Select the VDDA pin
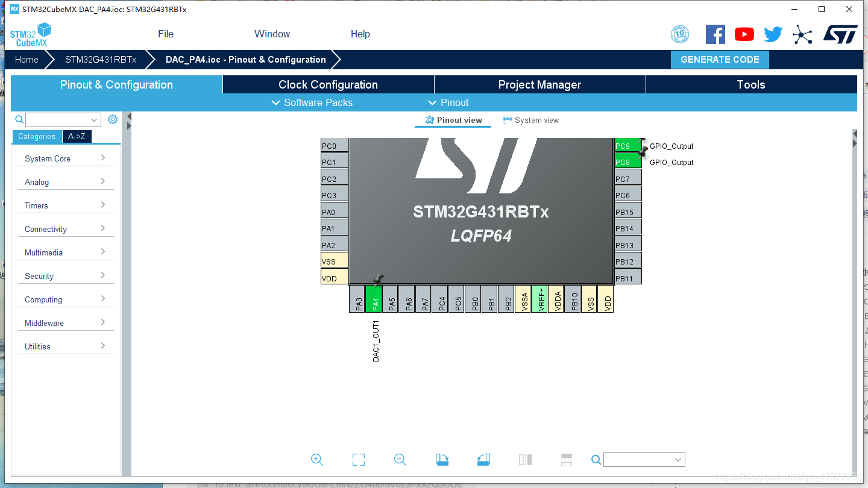 [x=556, y=299]
